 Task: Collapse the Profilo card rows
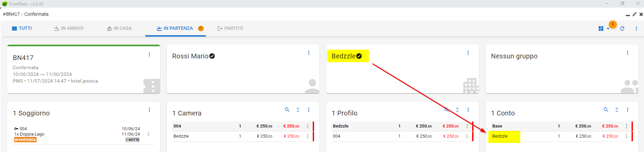[x=457, y=110]
